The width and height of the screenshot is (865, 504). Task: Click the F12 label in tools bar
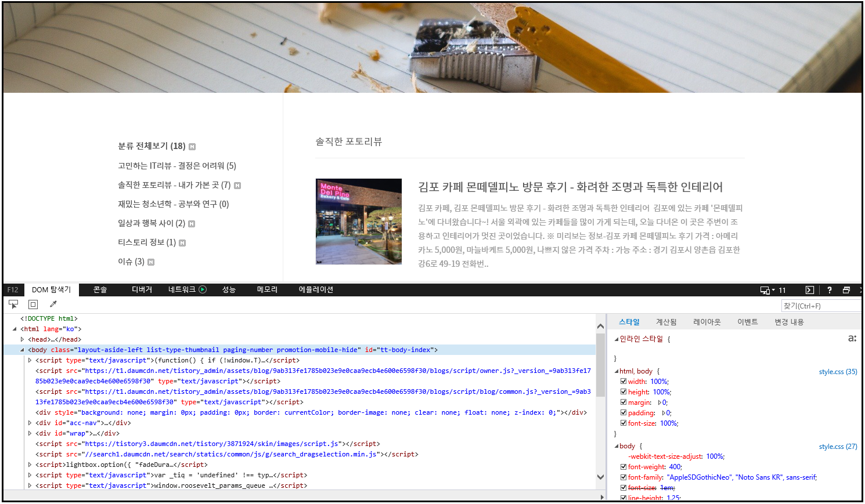click(x=13, y=289)
